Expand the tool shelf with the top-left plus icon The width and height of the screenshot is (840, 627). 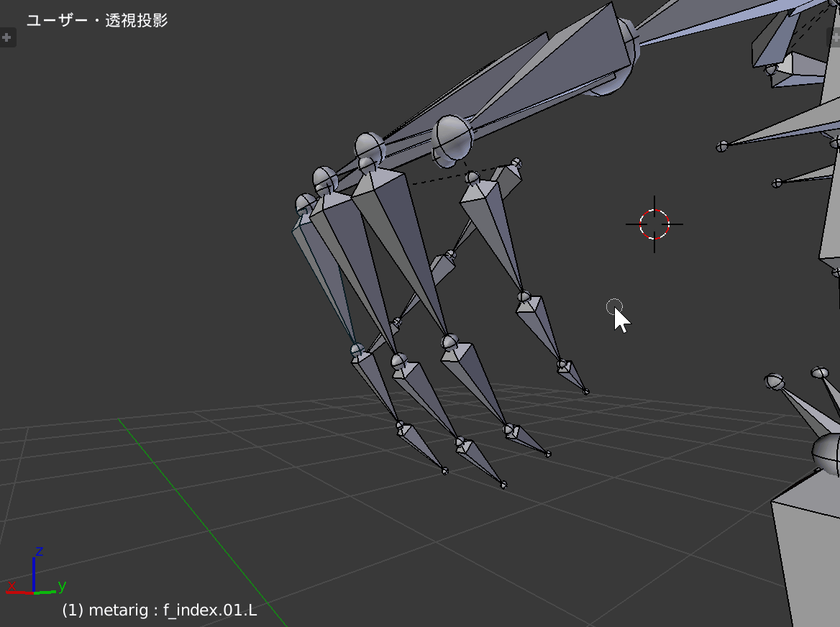pyautogui.click(x=6, y=37)
